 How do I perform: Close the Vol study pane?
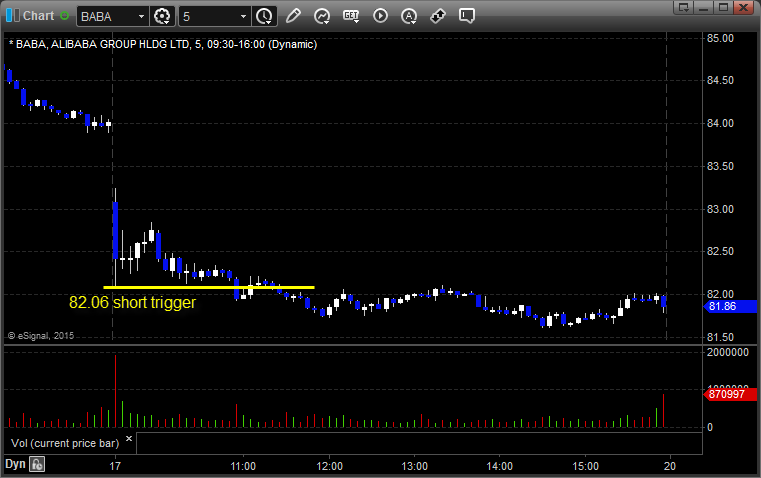(x=128, y=438)
